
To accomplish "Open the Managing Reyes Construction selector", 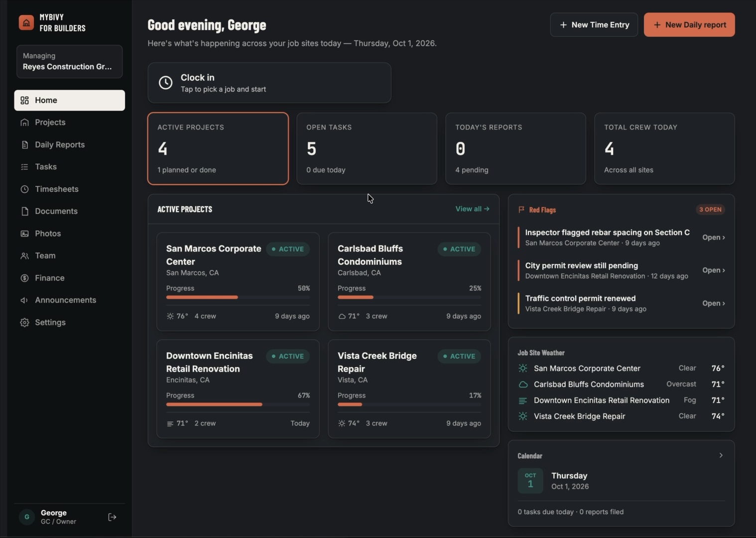I will click(69, 62).
